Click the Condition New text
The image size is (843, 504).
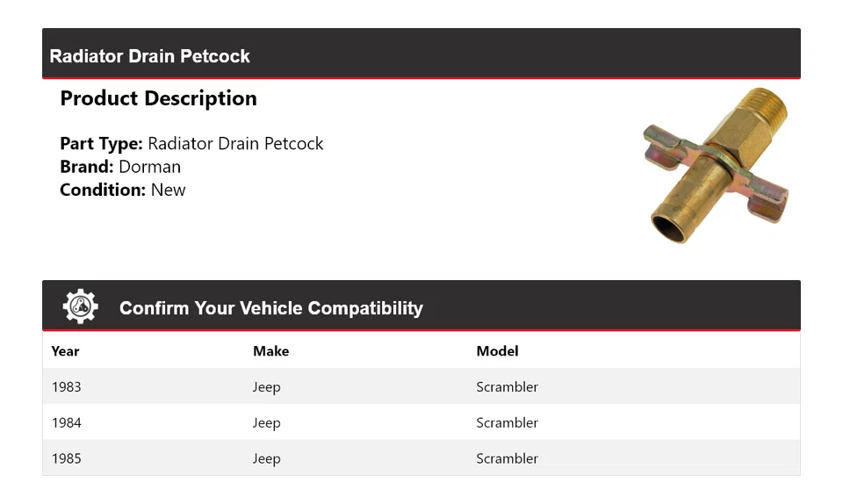[123, 190]
